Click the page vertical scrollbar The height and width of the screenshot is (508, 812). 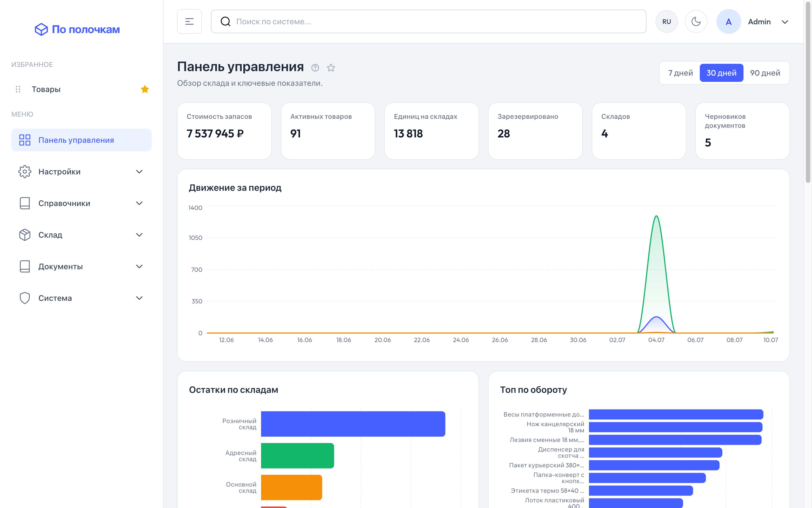click(808, 92)
